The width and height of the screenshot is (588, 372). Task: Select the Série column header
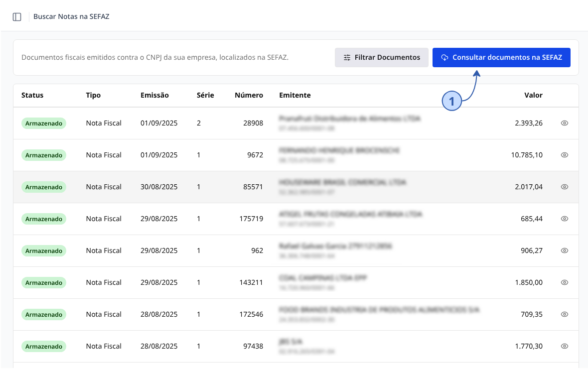205,95
